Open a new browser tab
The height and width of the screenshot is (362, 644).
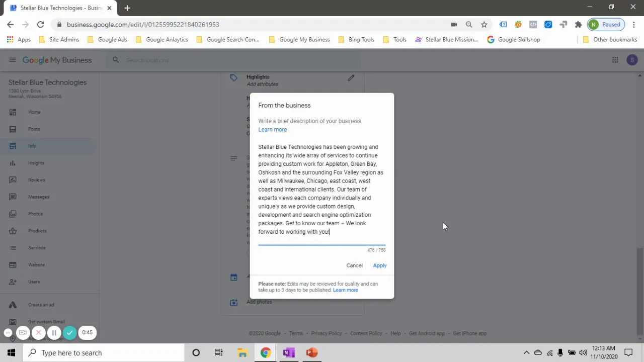click(127, 8)
